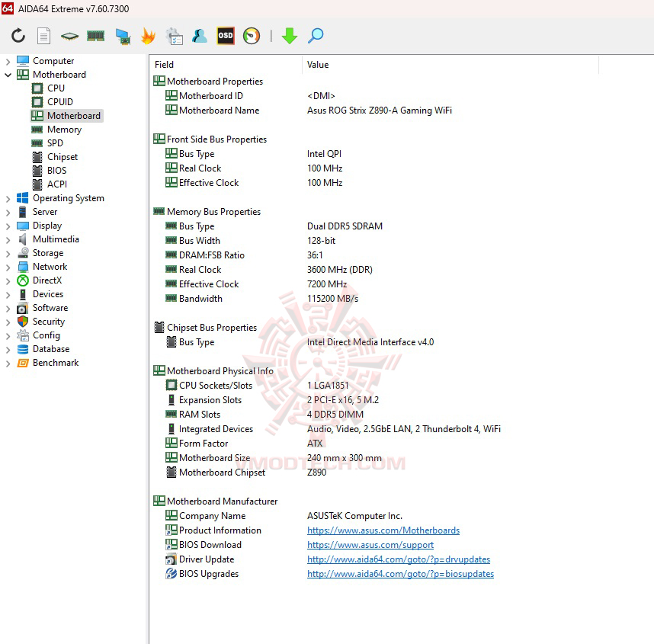The height and width of the screenshot is (644, 654).
Task: Open the drvupdates driver update link
Action: pyautogui.click(x=399, y=559)
